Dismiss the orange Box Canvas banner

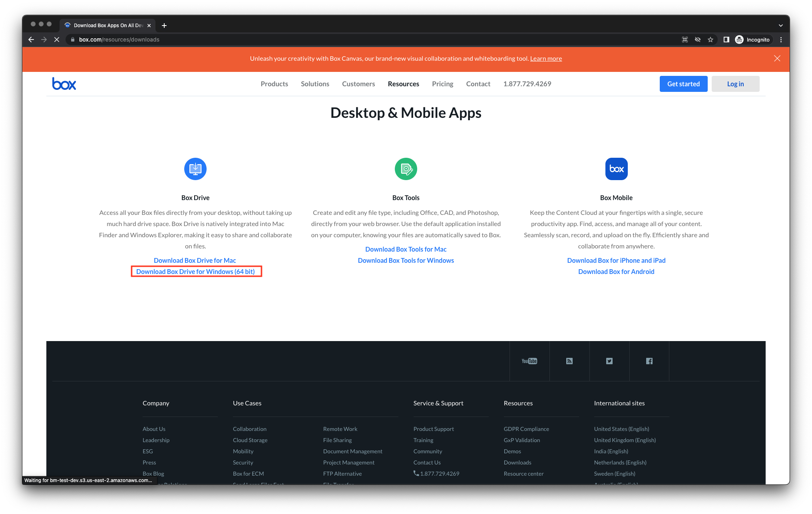(777, 58)
